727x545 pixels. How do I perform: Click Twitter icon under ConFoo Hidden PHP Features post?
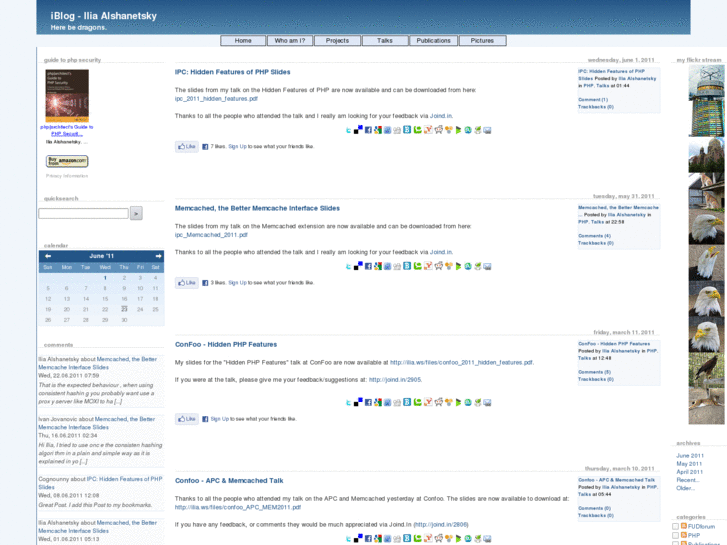(348, 403)
